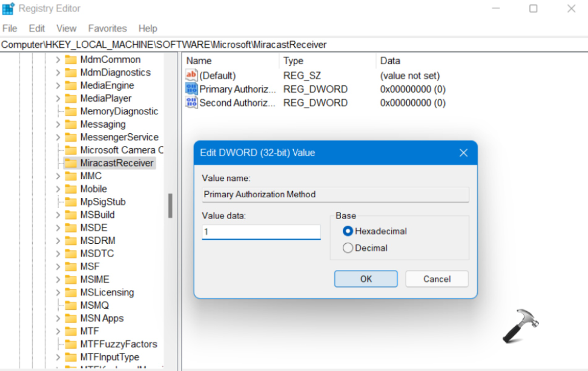Click the MSMQ folder icon

70,306
